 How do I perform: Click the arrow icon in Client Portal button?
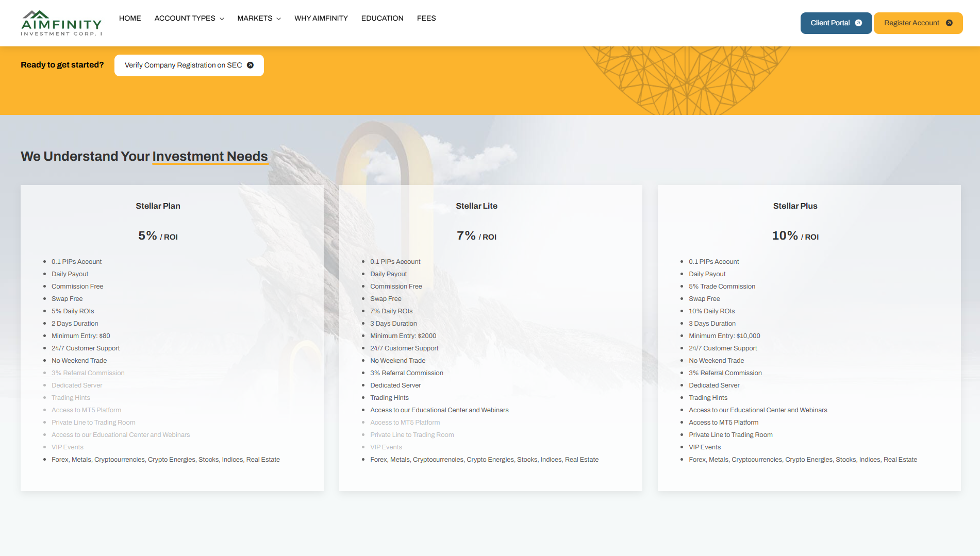[858, 23]
